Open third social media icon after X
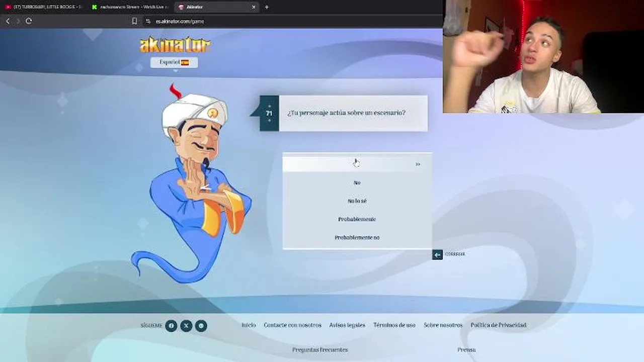Screen dimensions: 644x362 coord(201,326)
